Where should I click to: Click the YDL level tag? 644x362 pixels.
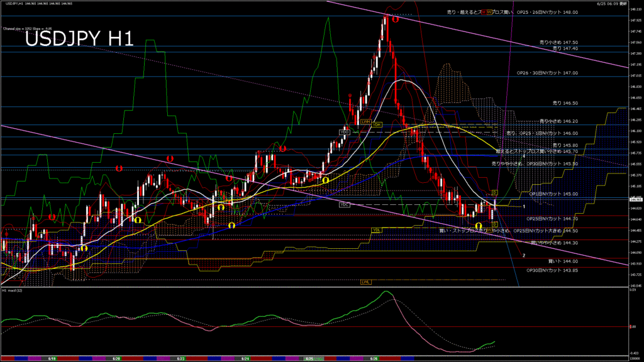click(376, 230)
